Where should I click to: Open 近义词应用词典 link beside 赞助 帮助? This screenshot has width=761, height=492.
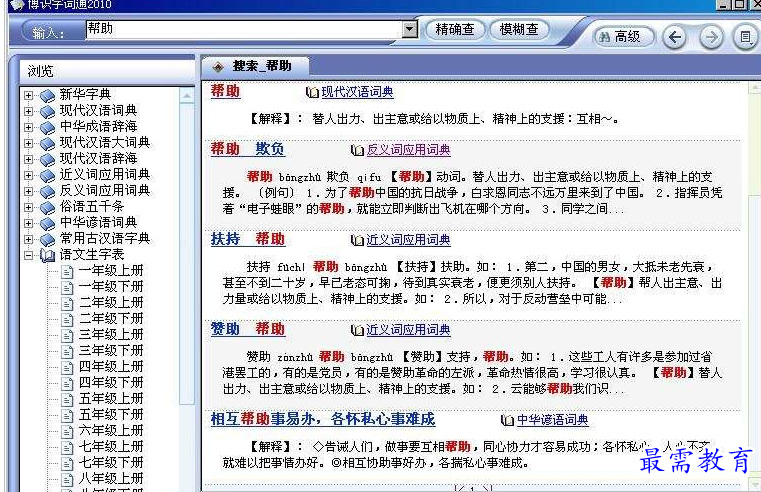[408, 330]
